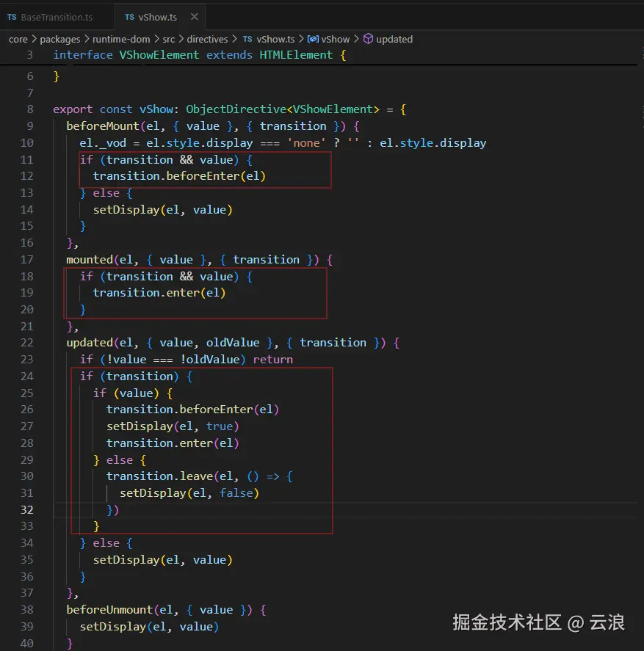Click the export keyword on line 8
The height and width of the screenshot is (651, 644).
pos(73,109)
